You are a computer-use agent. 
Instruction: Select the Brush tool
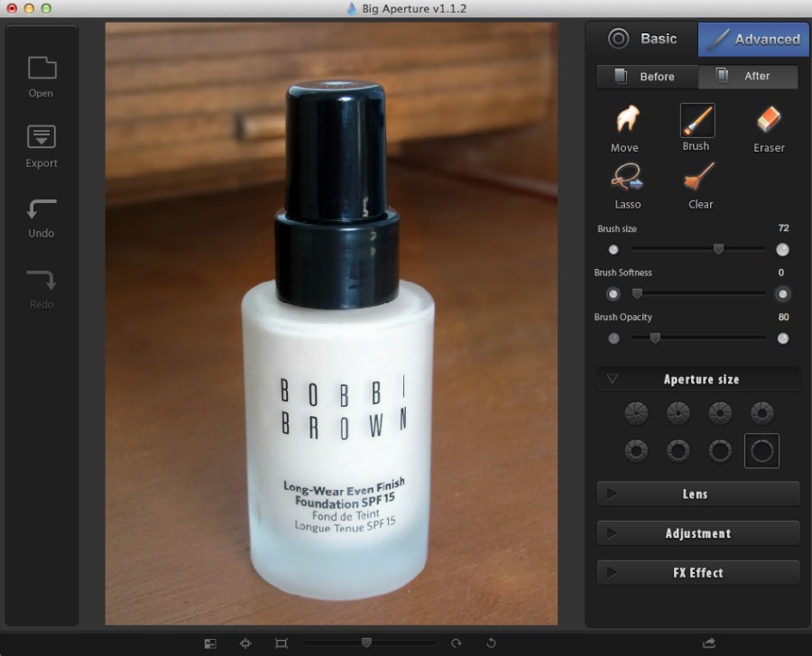point(697,127)
